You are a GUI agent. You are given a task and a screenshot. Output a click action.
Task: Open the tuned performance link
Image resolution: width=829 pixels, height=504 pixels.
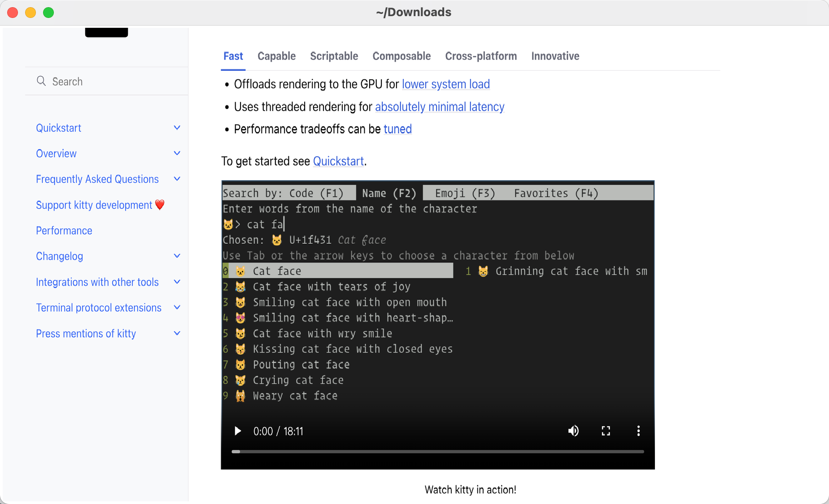(x=397, y=129)
